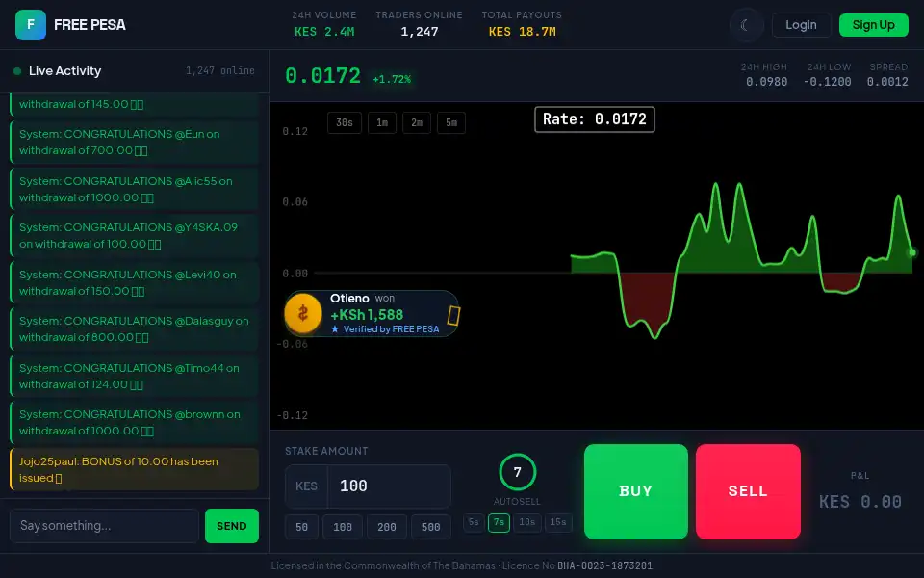
Task: Click the 1,247 online counter
Action: coord(219,70)
